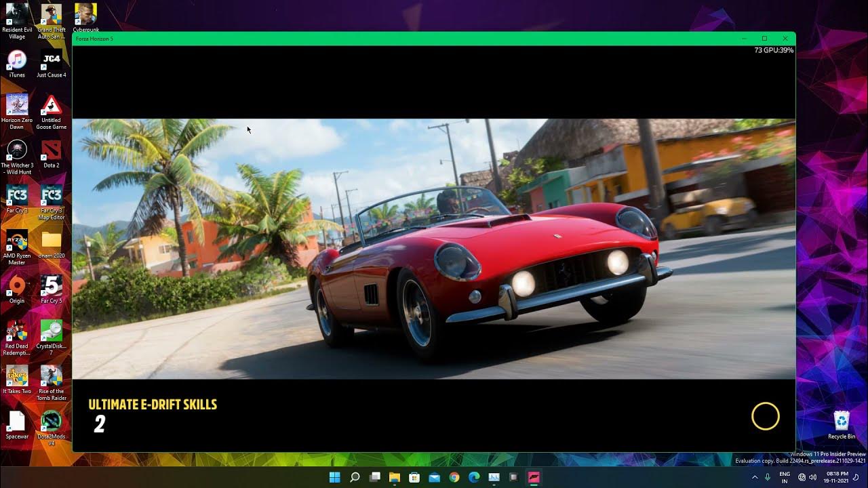
Task: Close the Forza Horizon 5 window
Action: [785, 39]
